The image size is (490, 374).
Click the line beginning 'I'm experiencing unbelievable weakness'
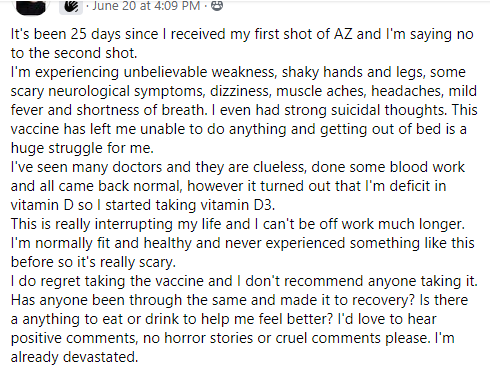tap(238, 72)
